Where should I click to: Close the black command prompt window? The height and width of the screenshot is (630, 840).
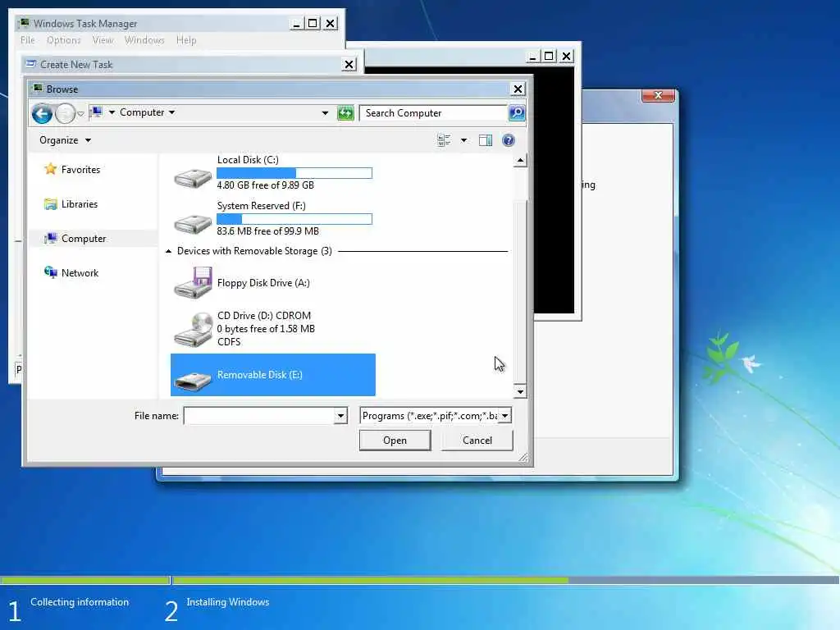click(x=566, y=56)
